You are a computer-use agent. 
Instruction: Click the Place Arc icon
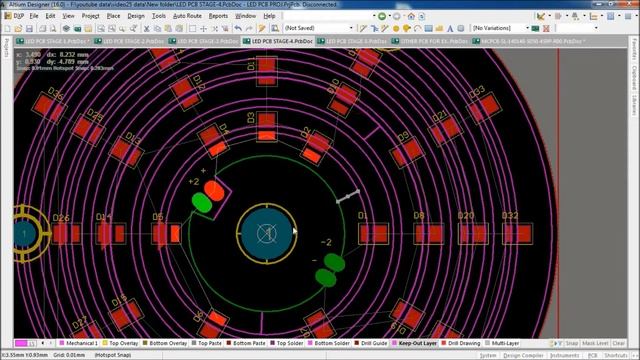[x=417, y=29]
